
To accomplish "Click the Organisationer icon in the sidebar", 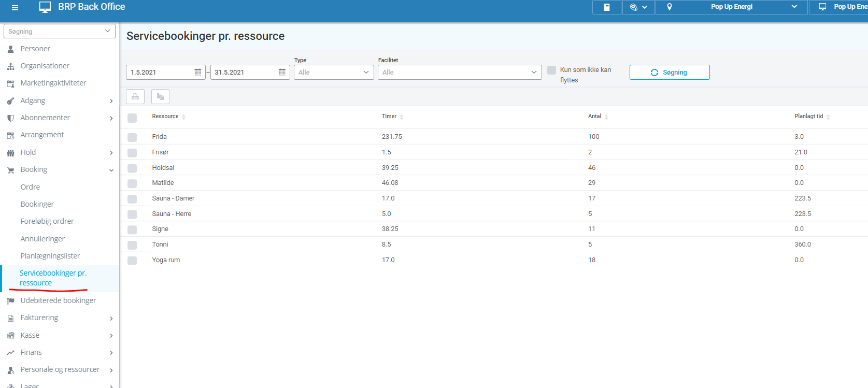I will (x=10, y=66).
